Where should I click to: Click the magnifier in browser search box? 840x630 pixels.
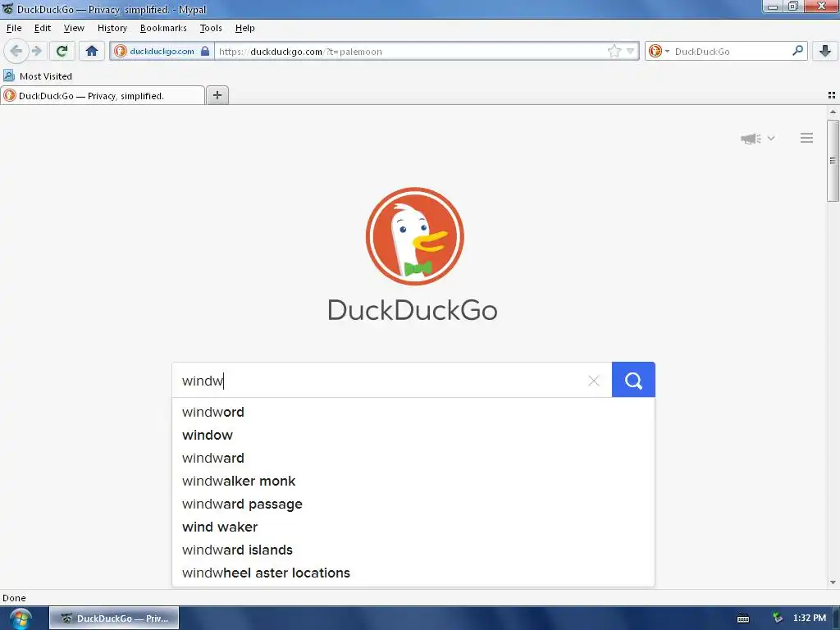pyautogui.click(x=797, y=51)
